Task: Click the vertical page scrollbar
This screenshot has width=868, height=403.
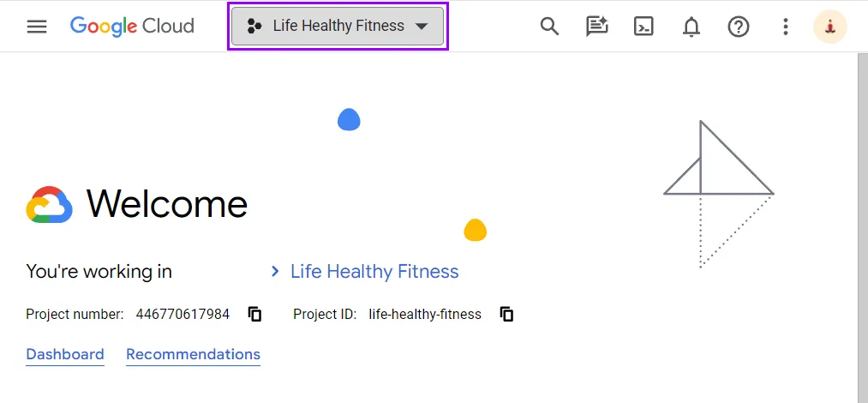Action: pos(862,223)
